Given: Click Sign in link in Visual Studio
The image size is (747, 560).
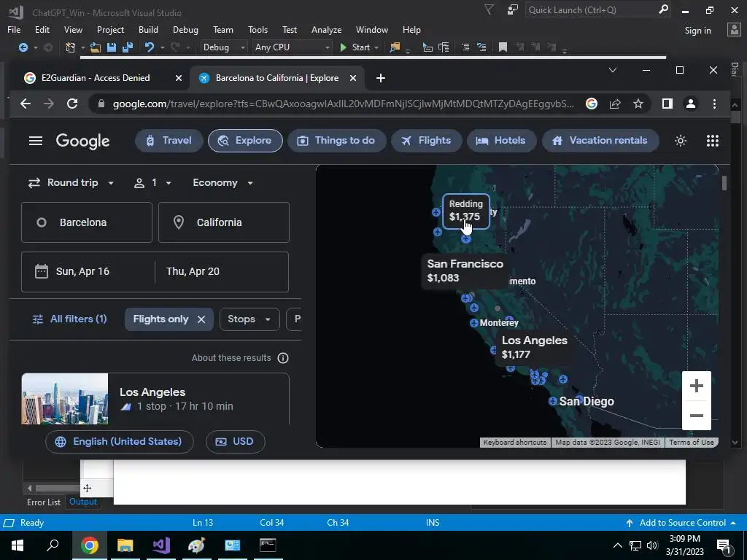Looking at the screenshot, I should pos(697,30).
